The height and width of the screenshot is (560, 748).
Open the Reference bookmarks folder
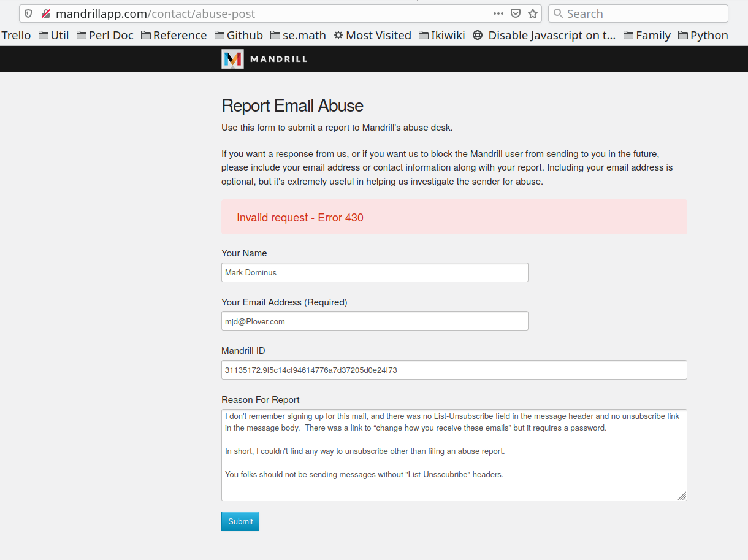[174, 35]
